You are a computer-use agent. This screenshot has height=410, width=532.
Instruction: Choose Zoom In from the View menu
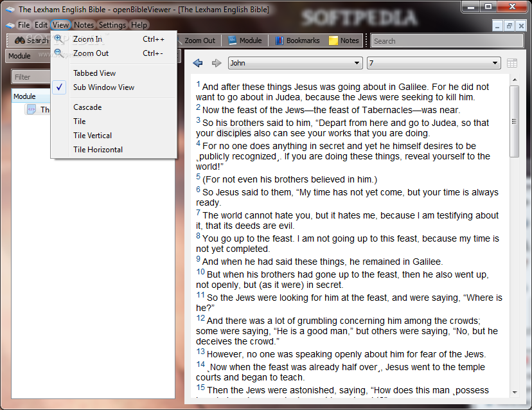point(114,39)
